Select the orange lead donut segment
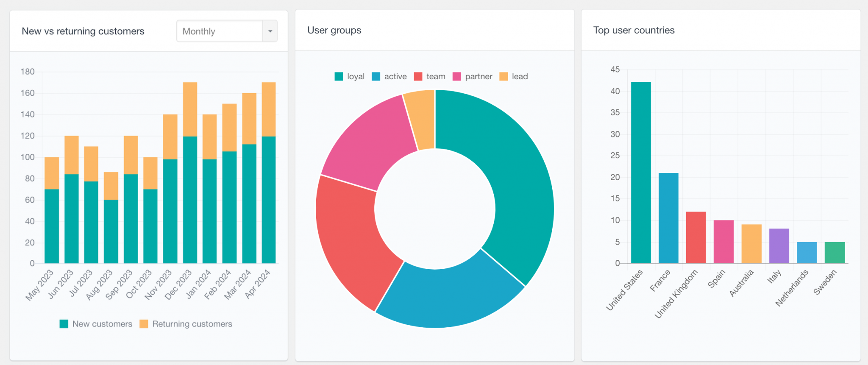Image resolution: width=868 pixels, height=365 pixels. (x=422, y=119)
